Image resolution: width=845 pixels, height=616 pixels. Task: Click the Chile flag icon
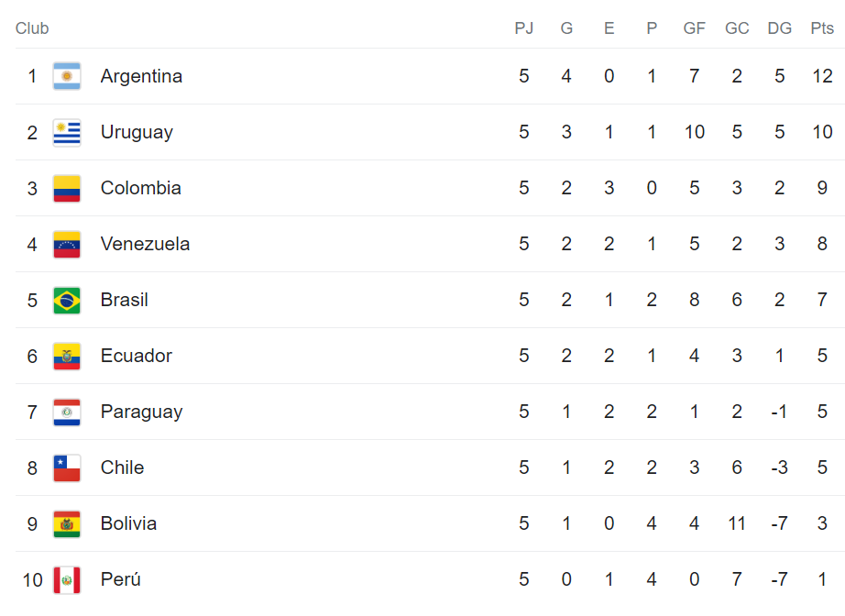coord(67,467)
